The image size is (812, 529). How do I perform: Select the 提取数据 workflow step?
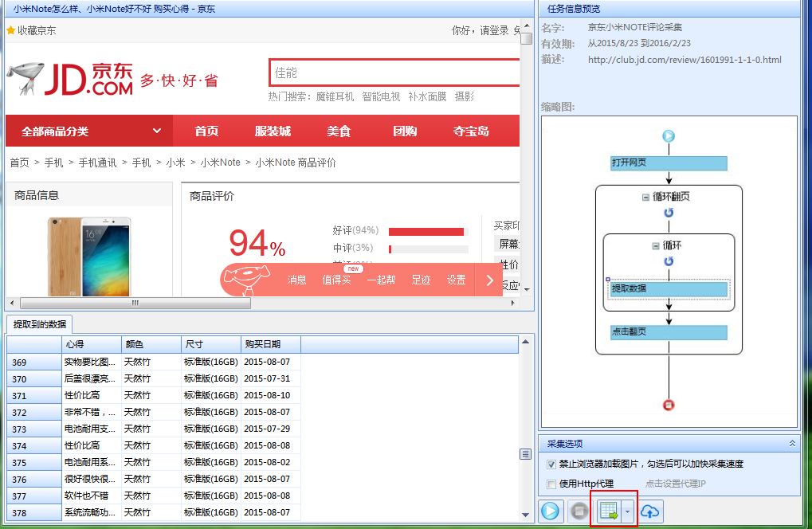669,289
